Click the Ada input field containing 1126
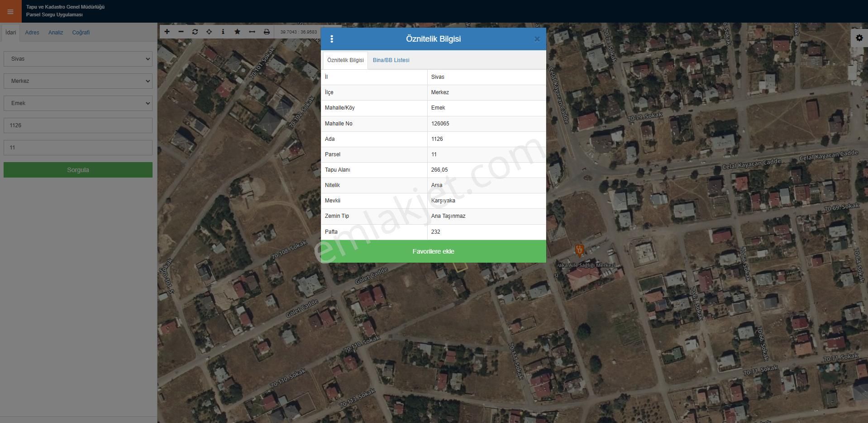This screenshot has width=868, height=423. click(x=78, y=125)
